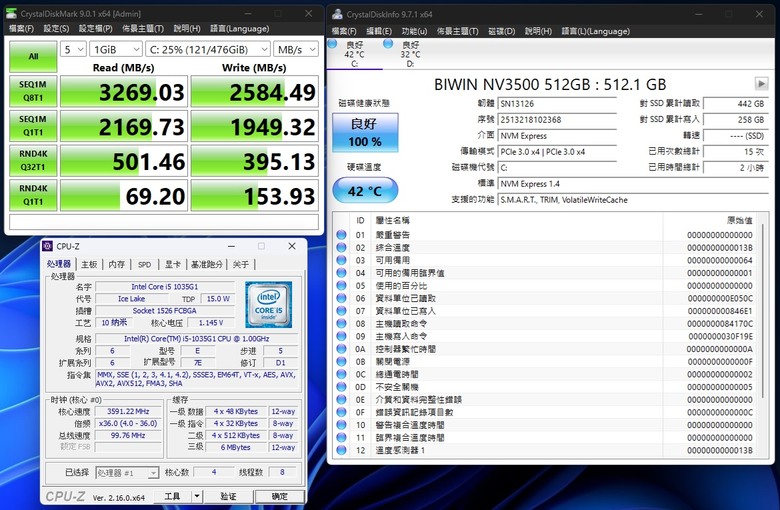The image size is (780, 510).
Task: Click status dot for attribute 10 警告複合溫度時間
Action: (x=341, y=425)
